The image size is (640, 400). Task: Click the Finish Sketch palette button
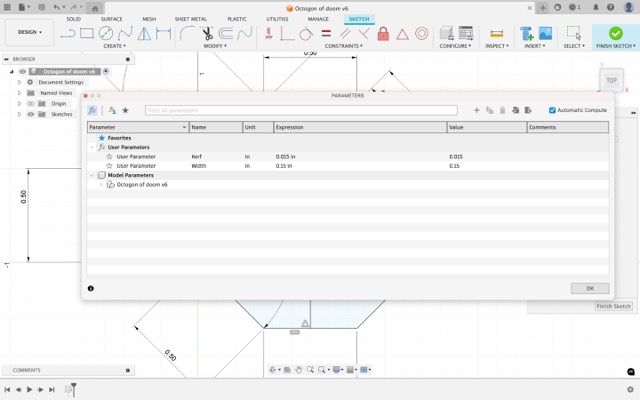(x=613, y=306)
